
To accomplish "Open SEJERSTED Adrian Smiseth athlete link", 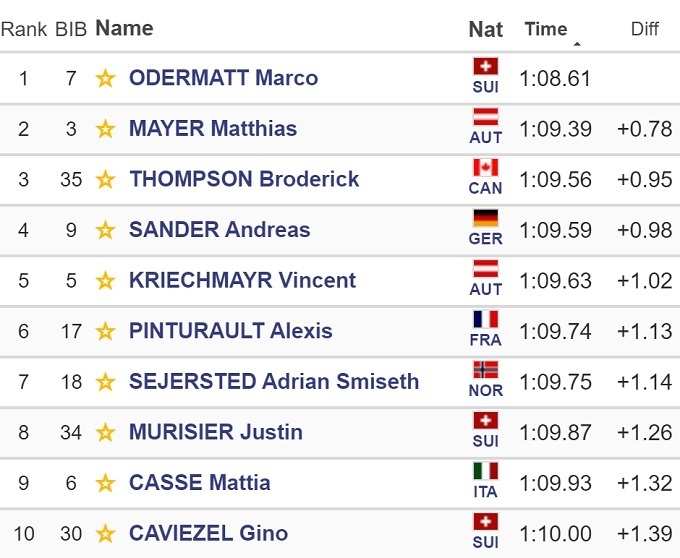I will coord(274,382).
